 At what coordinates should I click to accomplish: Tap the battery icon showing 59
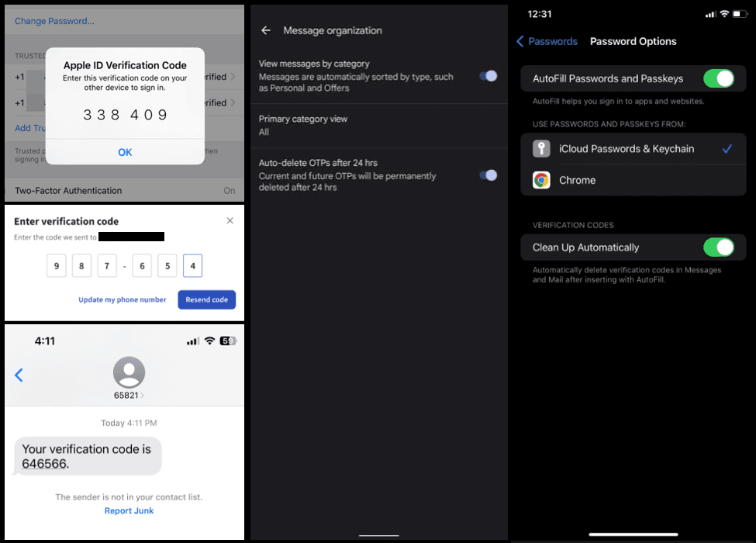(229, 341)
